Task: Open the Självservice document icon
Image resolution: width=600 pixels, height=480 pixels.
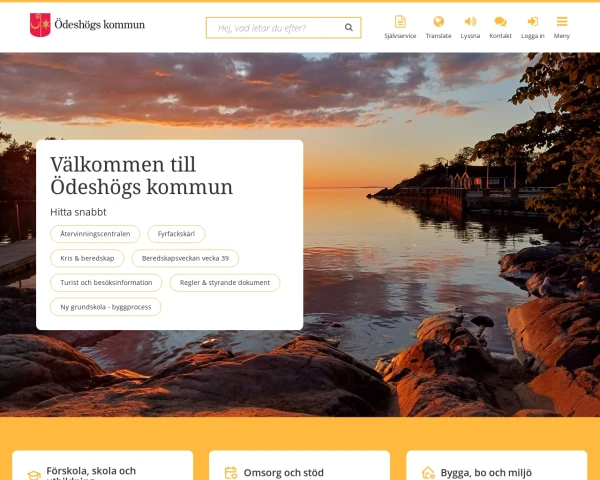Action: tap(400, 21)
